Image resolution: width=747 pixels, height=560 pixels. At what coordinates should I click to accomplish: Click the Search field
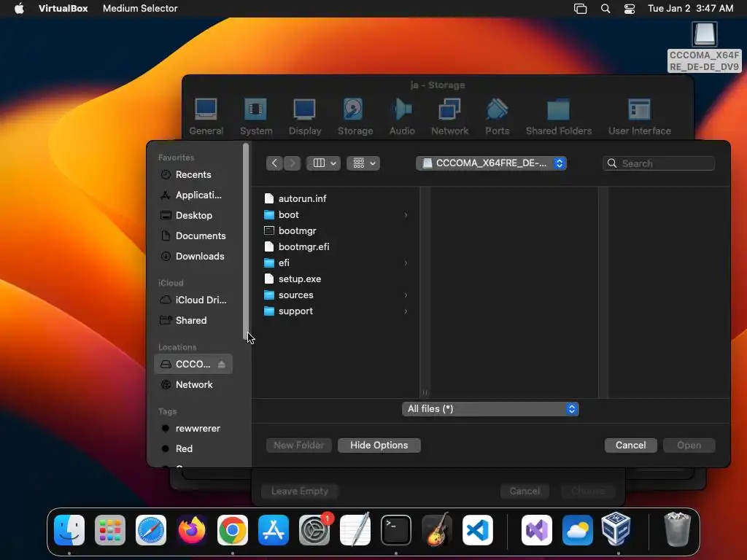[659, 163]
